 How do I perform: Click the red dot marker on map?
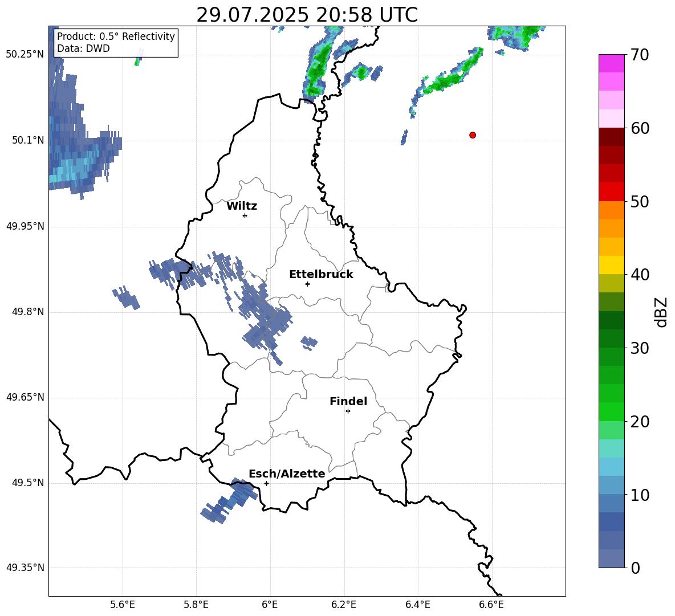[473, 135]
